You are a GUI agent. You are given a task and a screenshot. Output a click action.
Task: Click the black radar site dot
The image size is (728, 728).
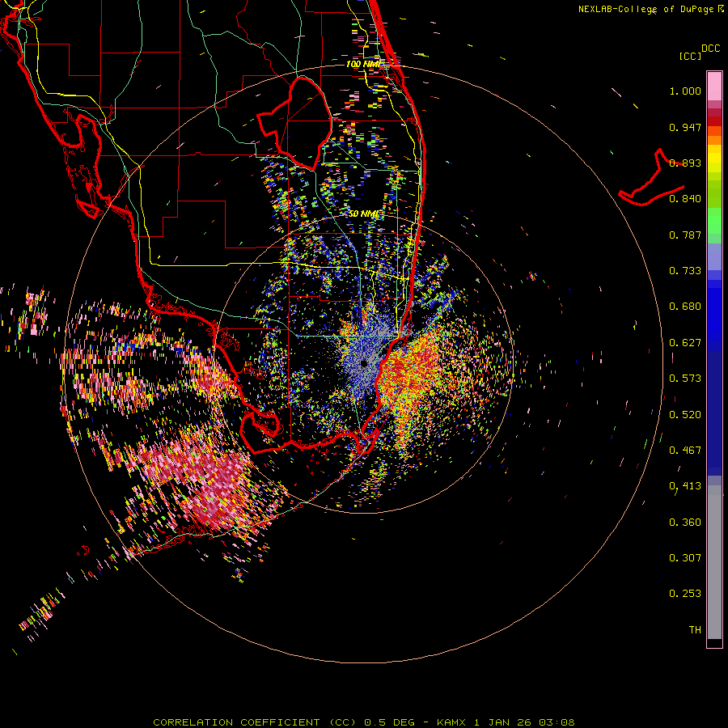pyautogui.click(x=364, y=363)
